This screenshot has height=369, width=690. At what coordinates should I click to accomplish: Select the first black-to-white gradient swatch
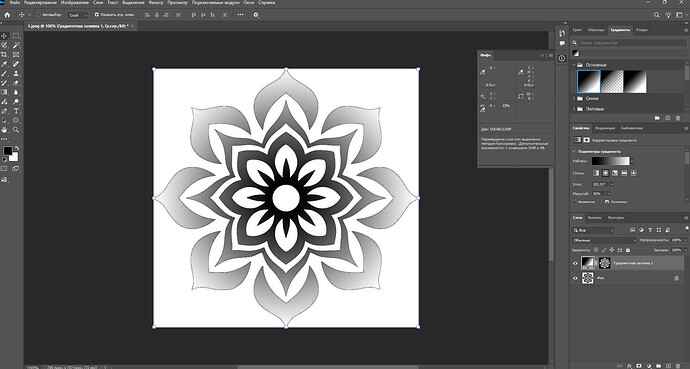point(588,82)
